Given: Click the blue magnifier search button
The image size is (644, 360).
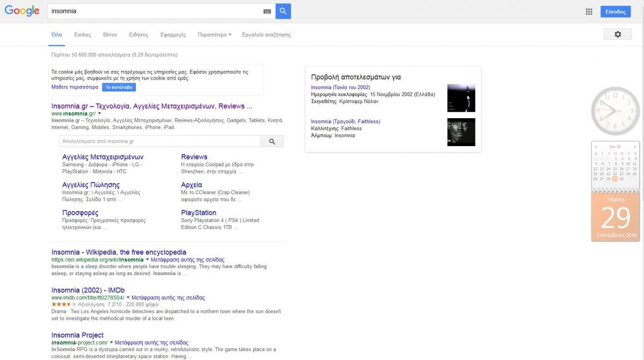Looking at the screenshot, I should 283,11.
